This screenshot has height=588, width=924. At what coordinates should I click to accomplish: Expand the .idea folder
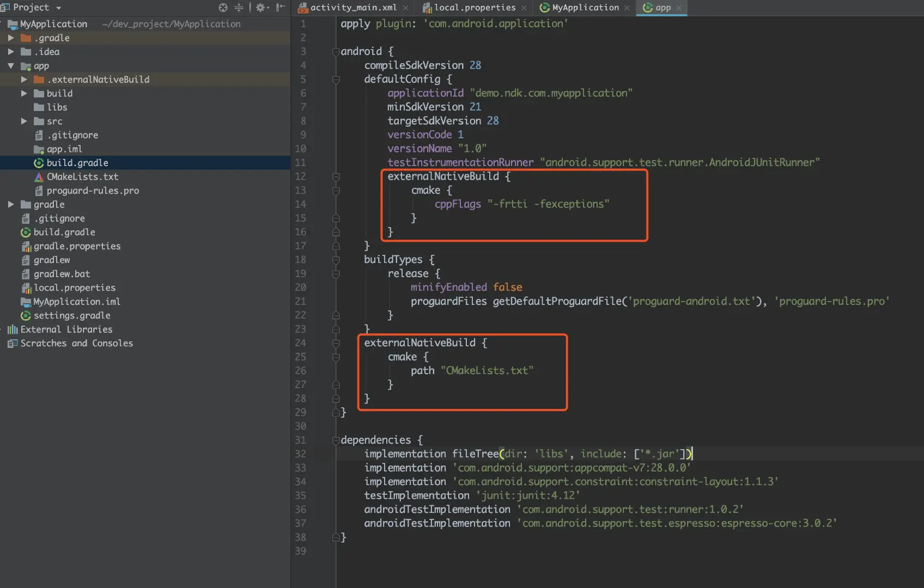(x=11, y=52)
